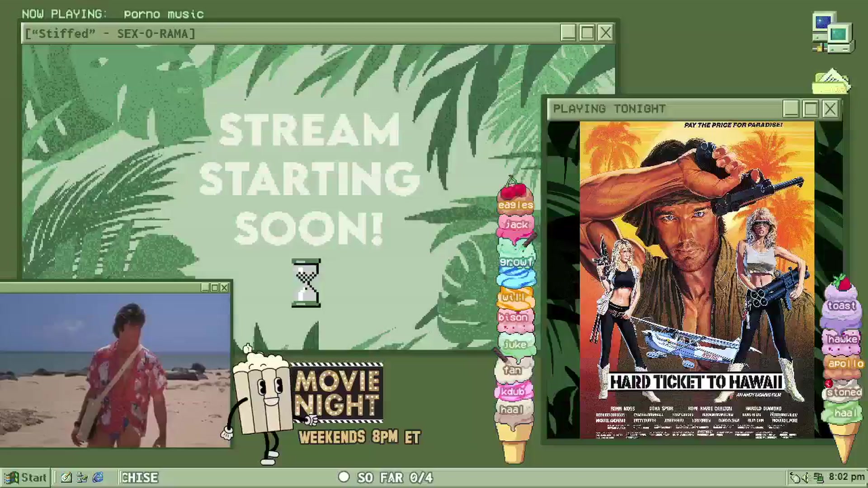Minimize the small beach video window
Screen dimensions: 868x488
205,287
